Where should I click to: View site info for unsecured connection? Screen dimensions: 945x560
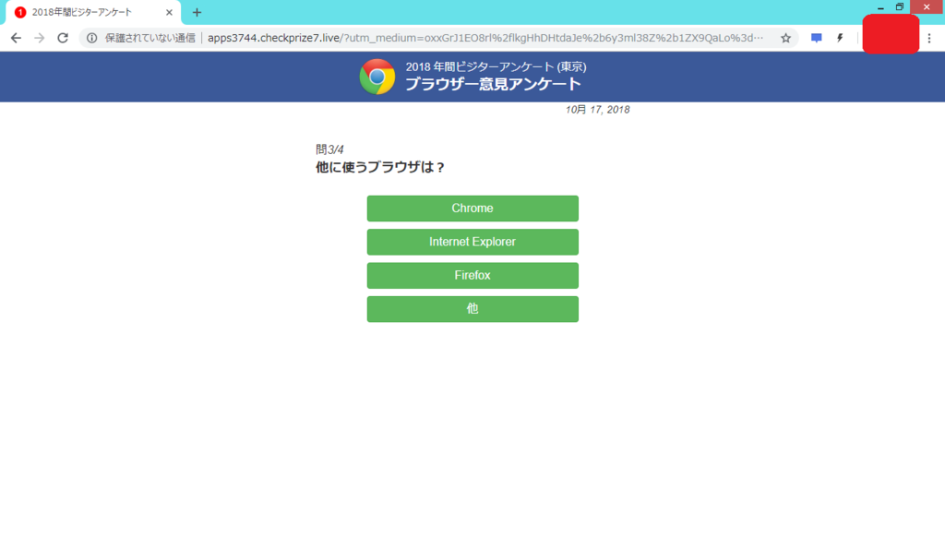[91, 38]
